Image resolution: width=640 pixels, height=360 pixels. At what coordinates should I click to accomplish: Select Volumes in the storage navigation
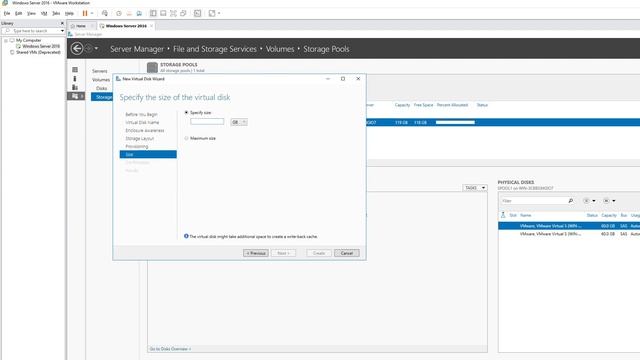coord(101,80)
